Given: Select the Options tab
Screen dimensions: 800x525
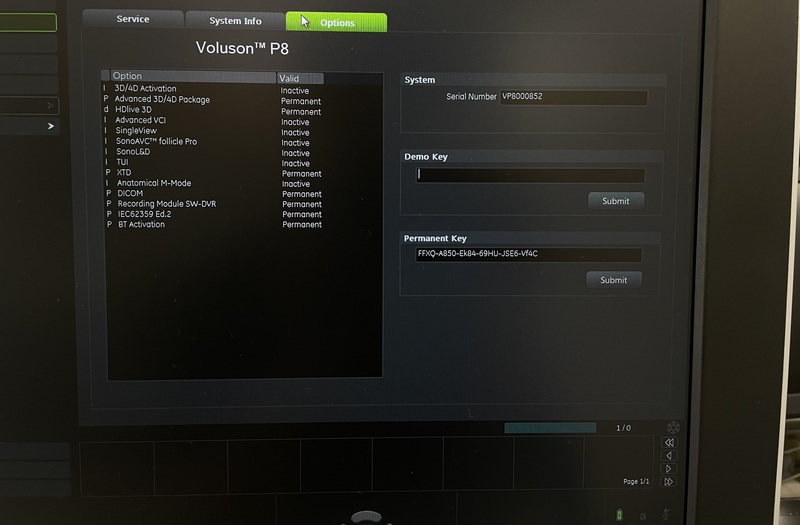Looking at the screenshot, I should tap(336, 22).
